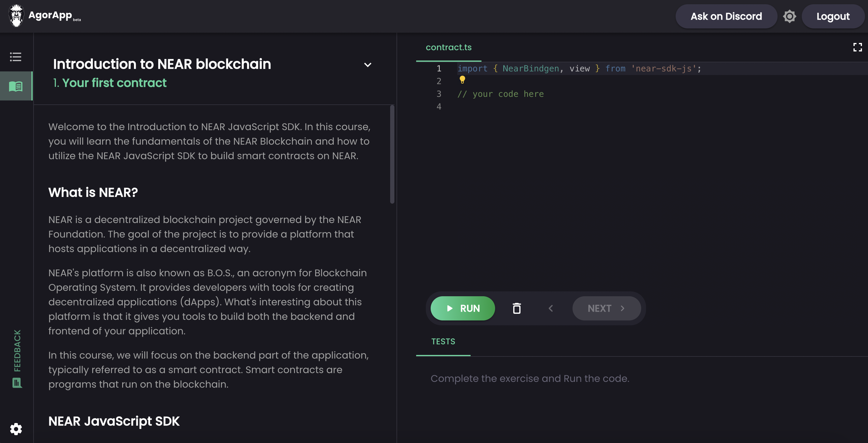The height and width of the screenshot is (443, 868).
Task: Open the vertical Feedback tab
Action: pyautogui.click(x=17, y=358)
